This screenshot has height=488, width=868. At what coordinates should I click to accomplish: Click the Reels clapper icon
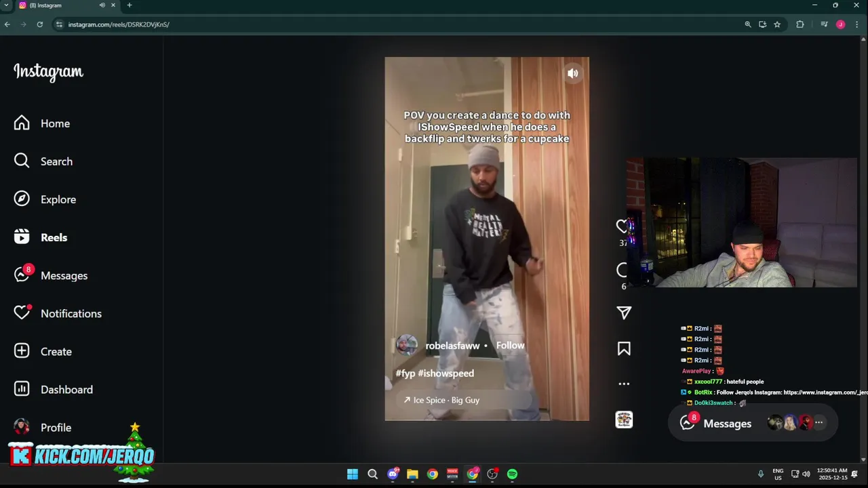tap(22, 237)
